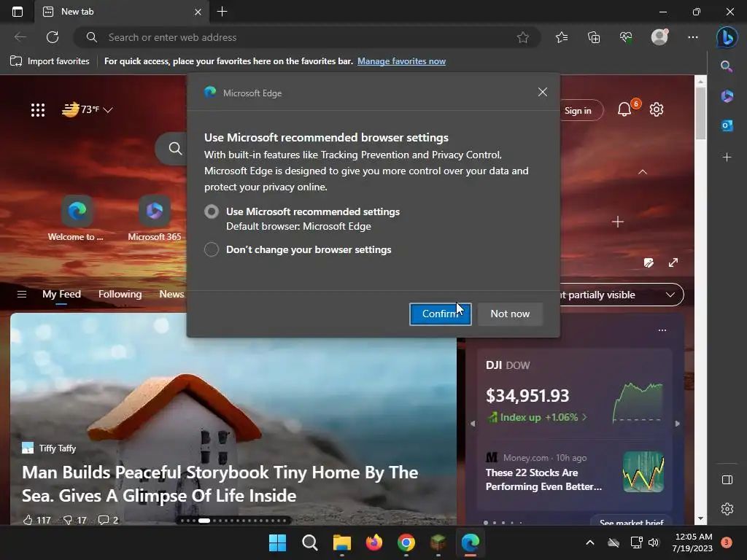Launch Firefox from the taskbar
This screenshot has width=747, height=560.
(374, 542)
